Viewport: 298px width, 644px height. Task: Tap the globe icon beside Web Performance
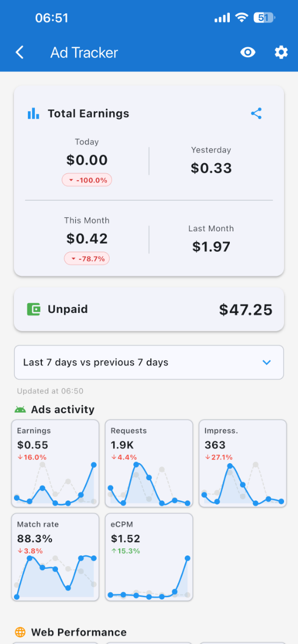pyautogui.click(x=20, y=632)
